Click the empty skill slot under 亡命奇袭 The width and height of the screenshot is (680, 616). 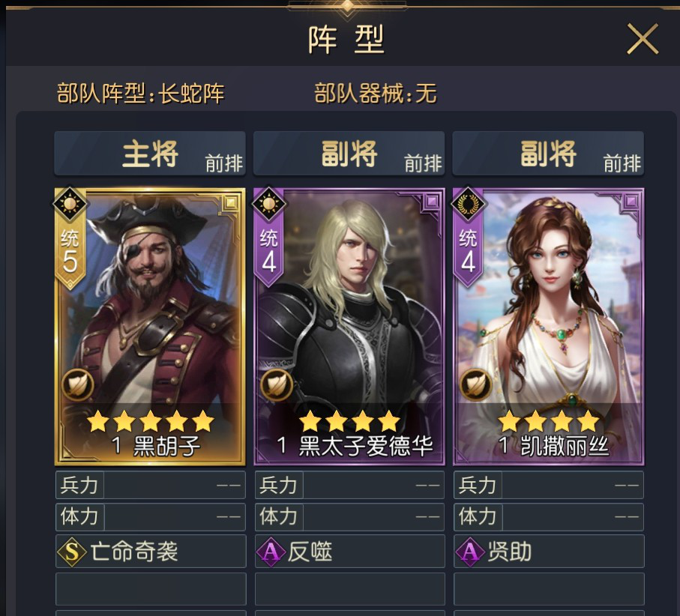coord(151,589)
